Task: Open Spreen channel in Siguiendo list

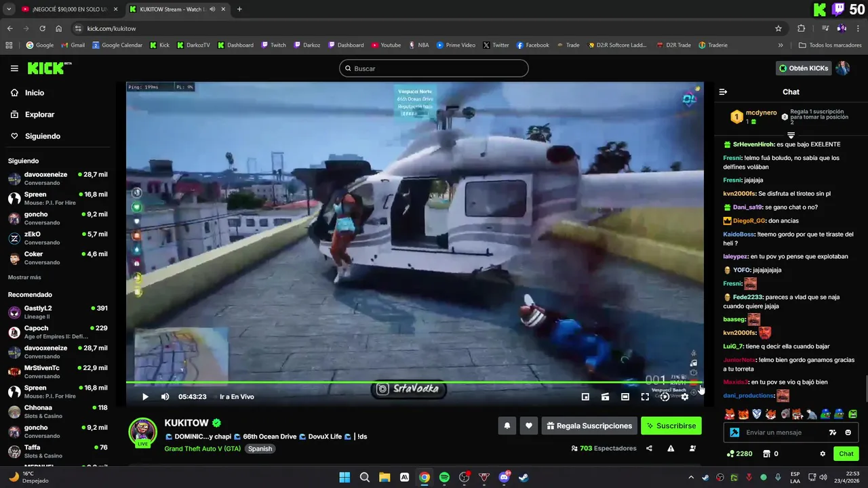Action: [x=58, y=198]
